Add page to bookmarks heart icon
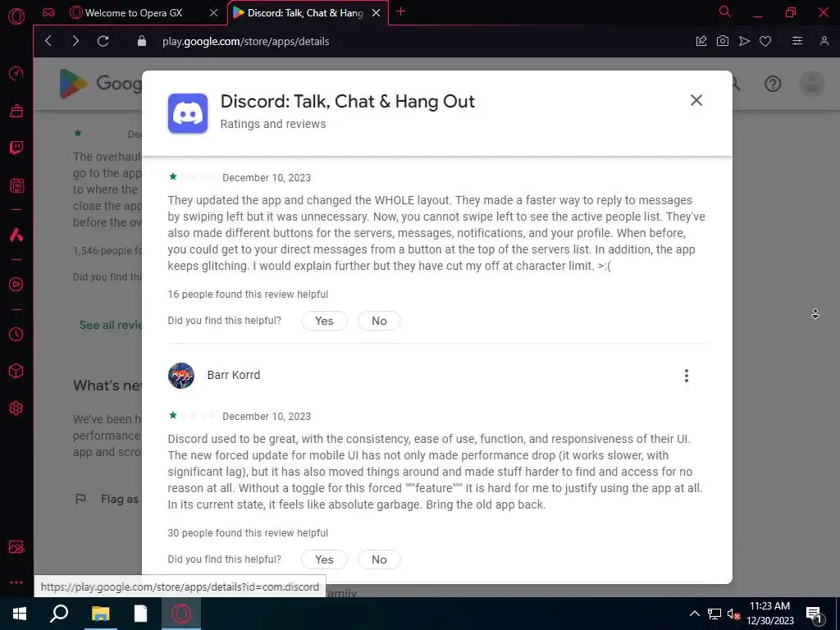 [765, 41]
